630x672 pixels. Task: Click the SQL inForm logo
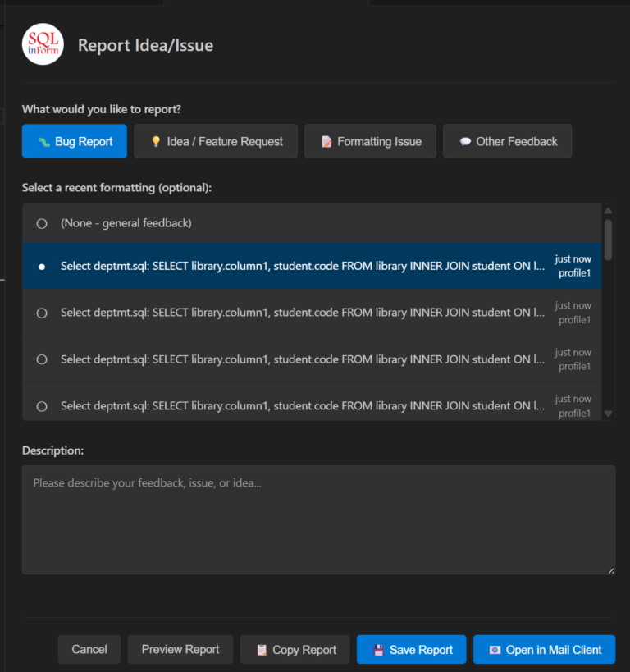pyautogui.click(x=43, y=44)
